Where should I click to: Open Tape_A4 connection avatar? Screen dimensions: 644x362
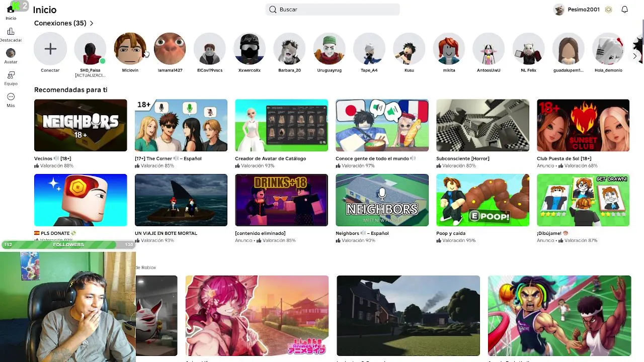point(369,49)
